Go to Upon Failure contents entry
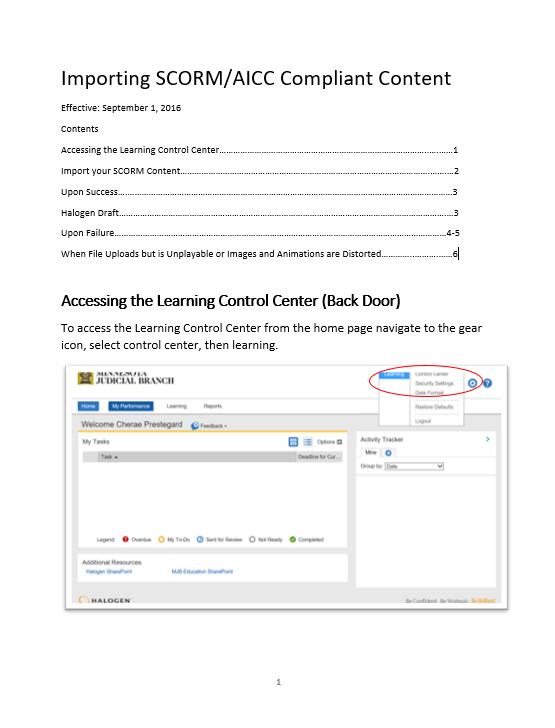 click(260, 233)
